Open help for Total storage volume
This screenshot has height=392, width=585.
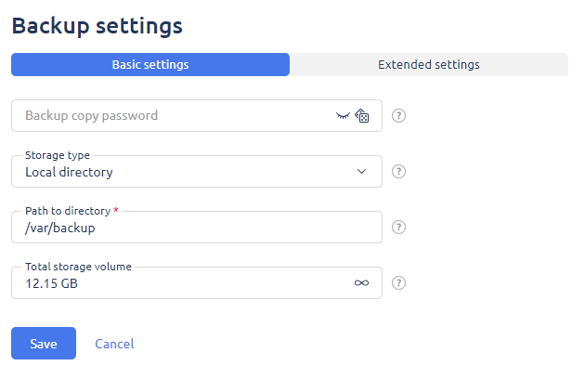[x=399, y=283]
